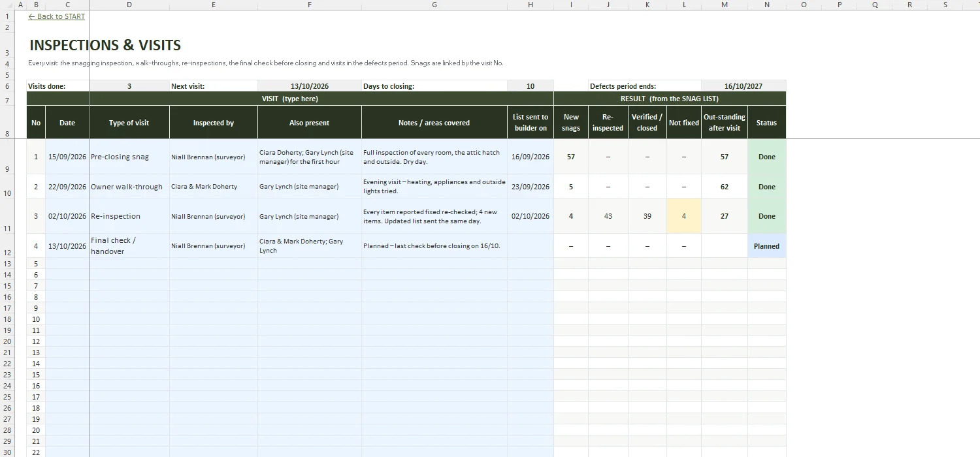Click the New snags value 5

[571, 186]
